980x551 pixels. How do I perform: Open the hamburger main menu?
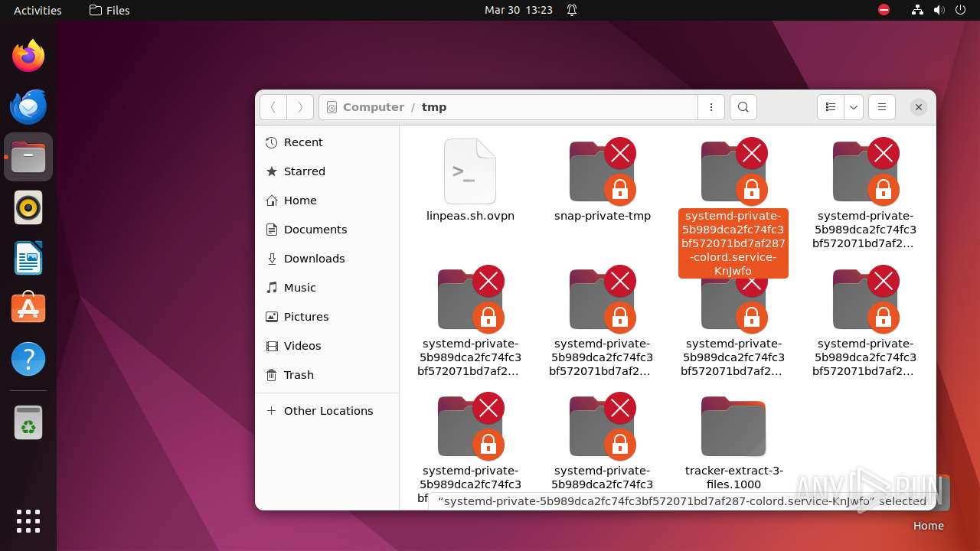[x=881, y=107]
